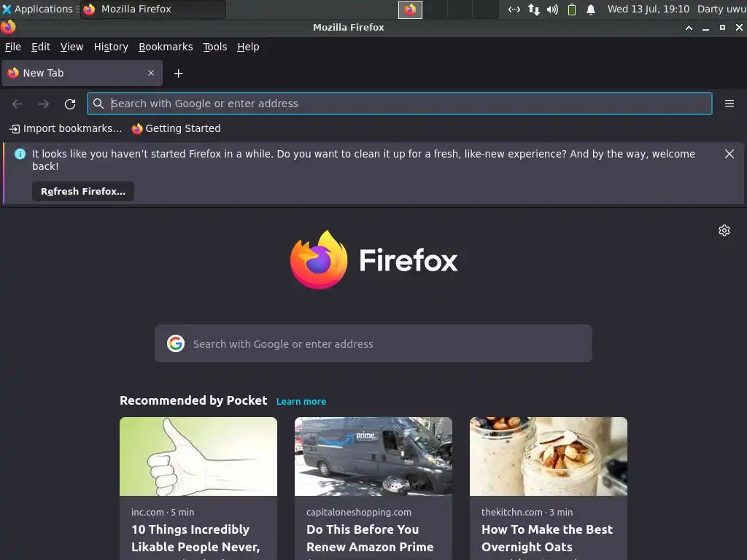The width and height of the screenshot is (747, 560).
Task: Click capitaloneshopping.com source label
Action: [x=359, y=513]
